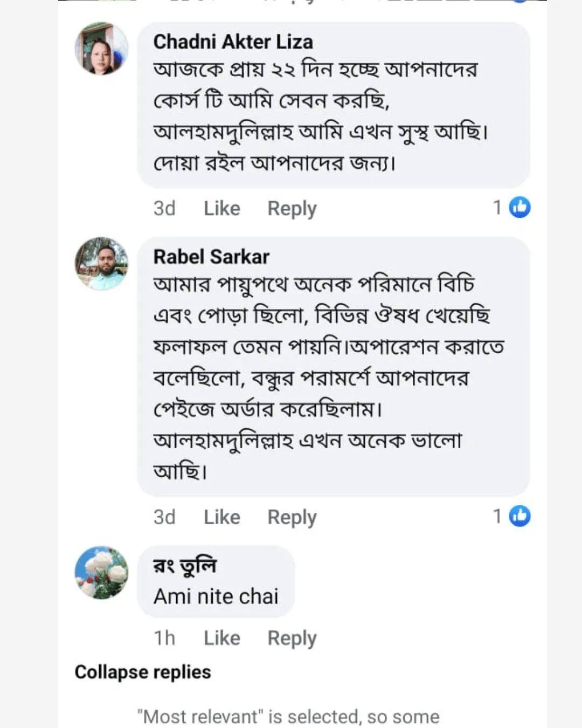The height and width of the screenshot is (728, 582).
Task: Open the Rabel Sarkar name link
Action: point(211,257)
